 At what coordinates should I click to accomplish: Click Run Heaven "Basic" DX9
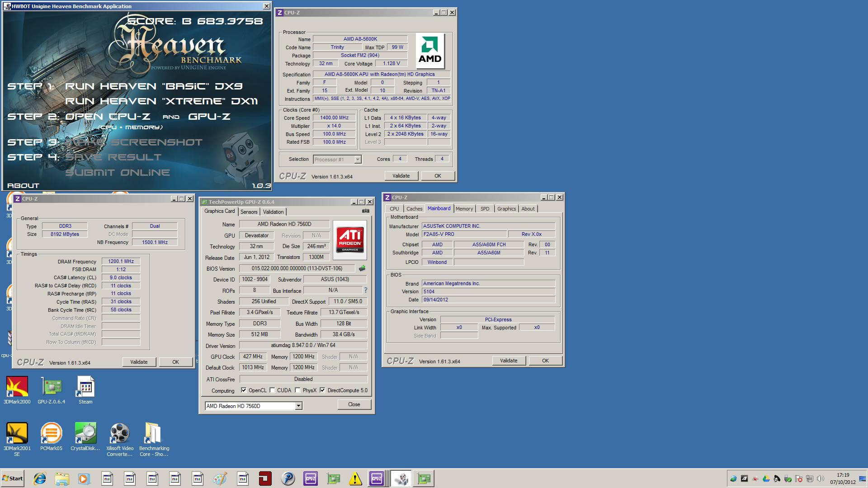click(154, 86)
